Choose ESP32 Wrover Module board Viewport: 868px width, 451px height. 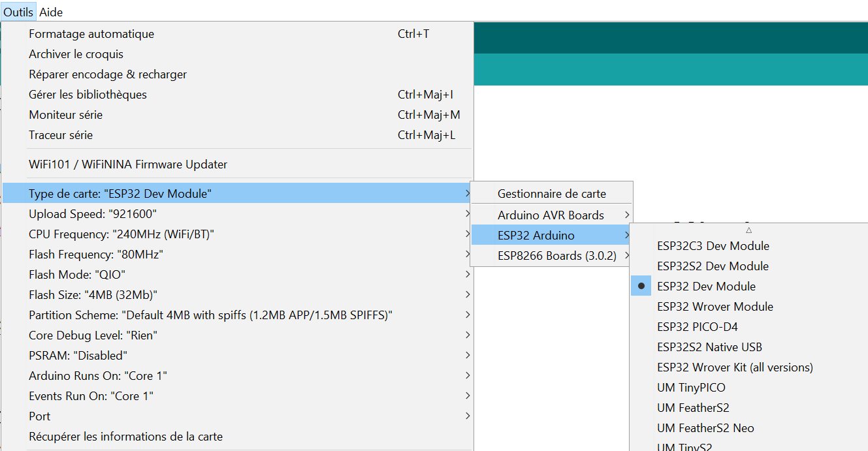click(715, 307)
